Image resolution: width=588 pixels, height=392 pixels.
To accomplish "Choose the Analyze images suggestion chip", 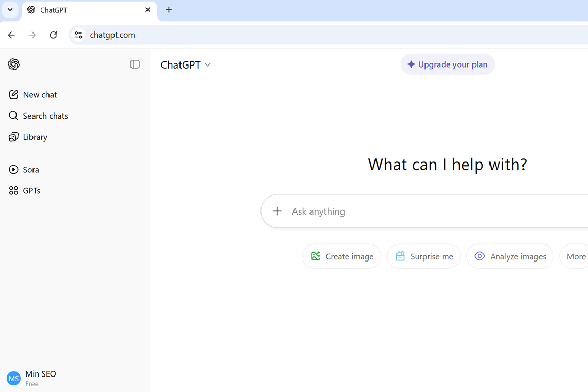I will pyautogui.click(x=510, y=256).
